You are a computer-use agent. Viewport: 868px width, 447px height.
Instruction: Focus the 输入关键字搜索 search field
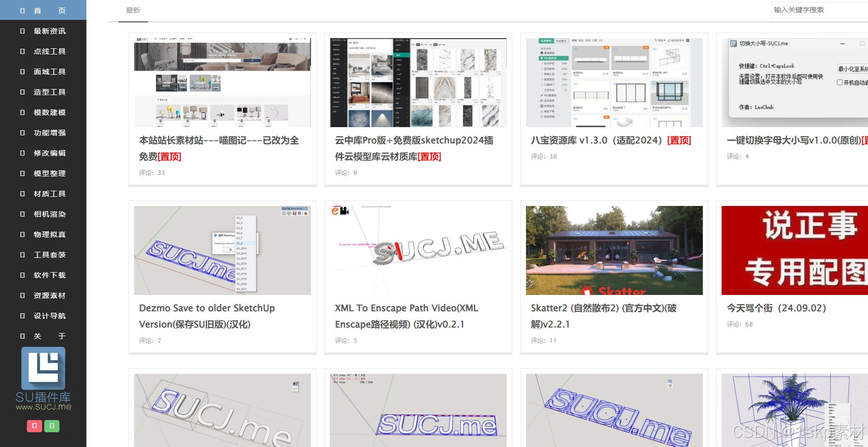(819, 10)
